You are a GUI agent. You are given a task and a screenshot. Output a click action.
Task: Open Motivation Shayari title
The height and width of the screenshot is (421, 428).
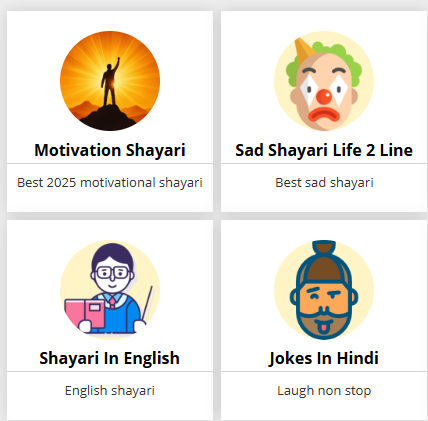110,150
